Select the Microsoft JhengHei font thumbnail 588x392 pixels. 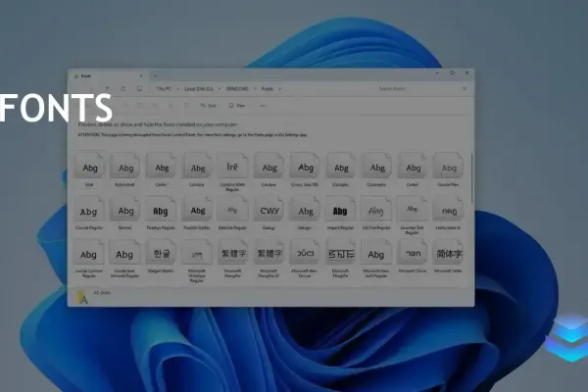232,252
